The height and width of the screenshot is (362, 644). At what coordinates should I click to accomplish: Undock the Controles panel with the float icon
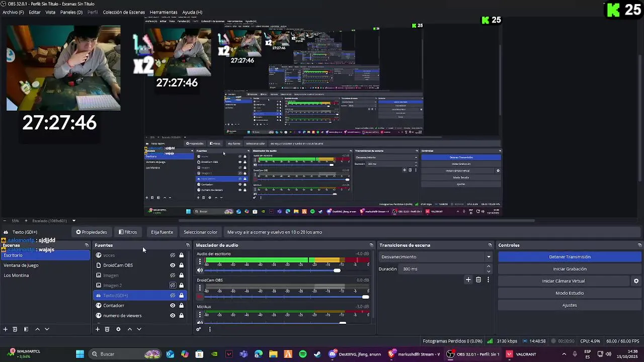tap(639, 245)
